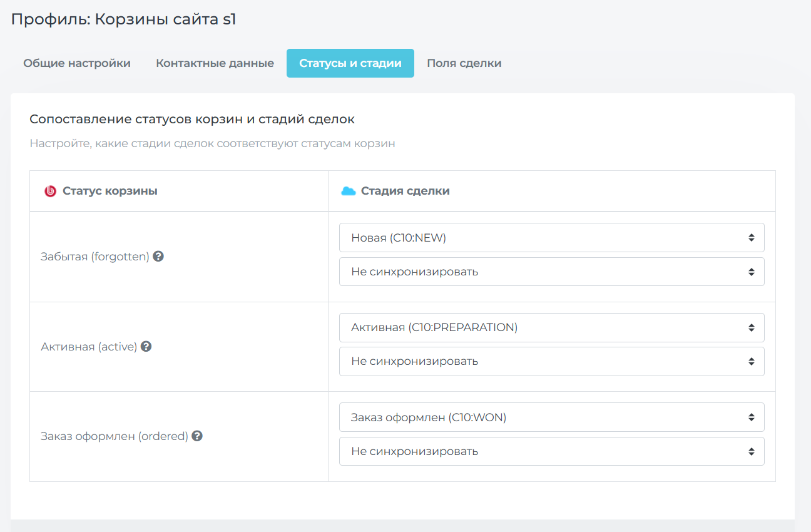The height and width of the screenshot is (532, 811).
Task: Click help icon next to Забытая (forgotten)
Action: point(158,256)
